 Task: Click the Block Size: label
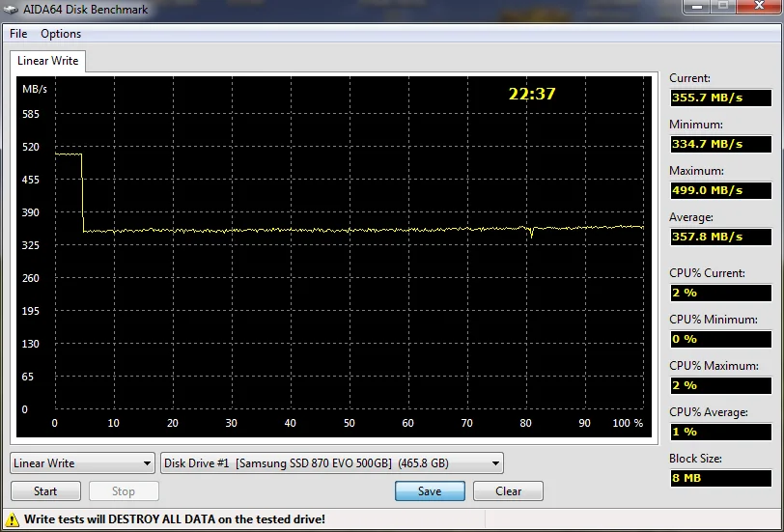[x=695, y=459]
